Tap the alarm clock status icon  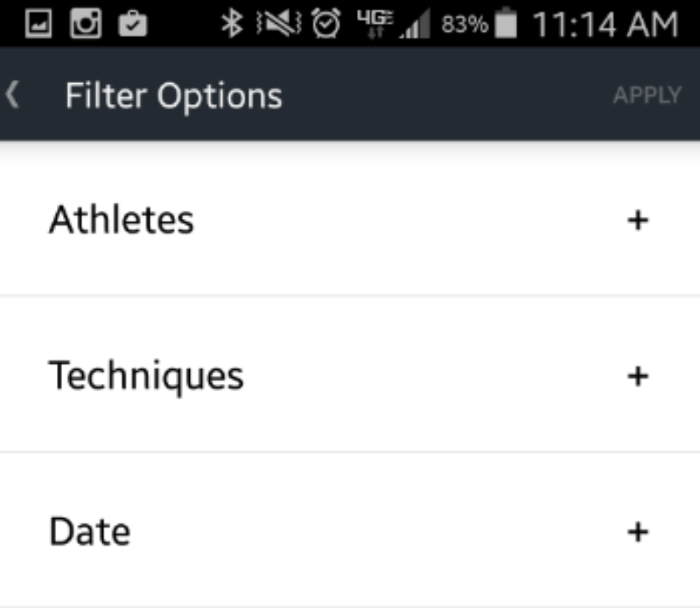click(325, 24)
